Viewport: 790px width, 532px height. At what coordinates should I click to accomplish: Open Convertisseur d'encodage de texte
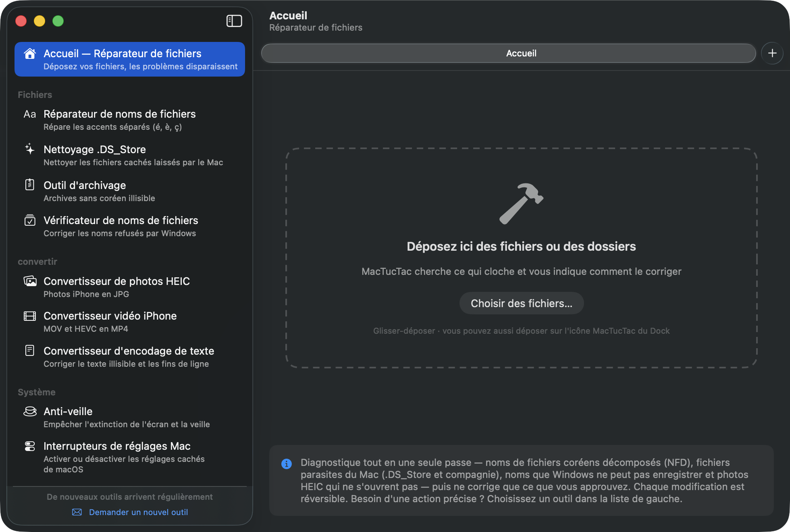coord(130,357)
